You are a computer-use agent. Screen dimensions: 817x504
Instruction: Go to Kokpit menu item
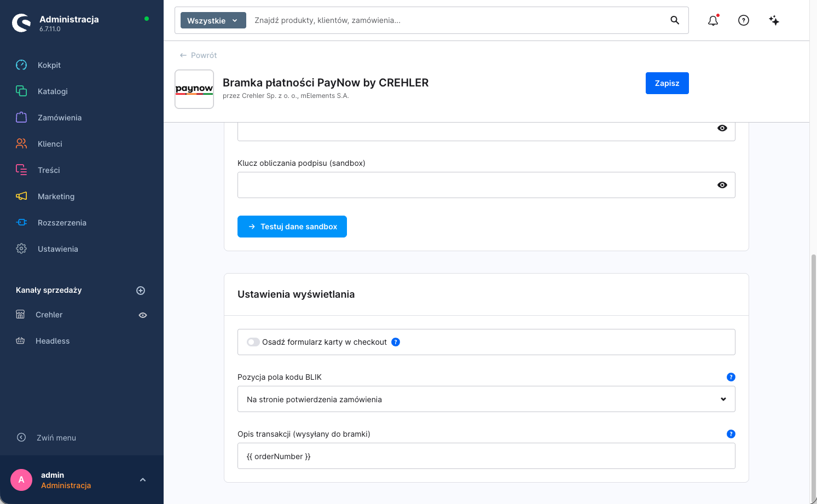click(x=49, y=65)
